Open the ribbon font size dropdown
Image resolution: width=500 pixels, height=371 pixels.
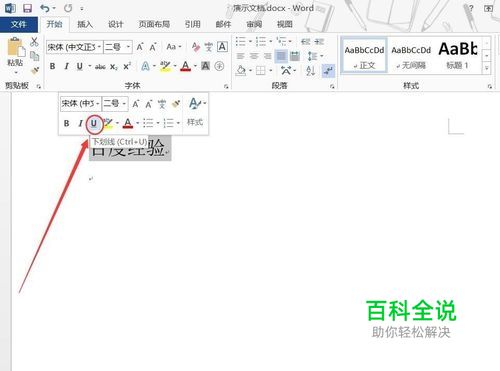pos(128,47)
